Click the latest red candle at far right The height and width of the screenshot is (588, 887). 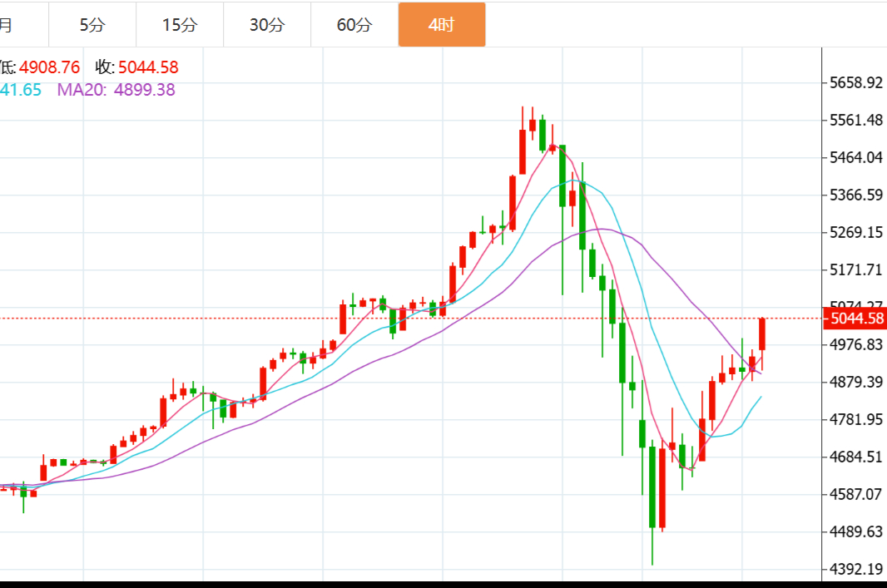pos(762,334)
